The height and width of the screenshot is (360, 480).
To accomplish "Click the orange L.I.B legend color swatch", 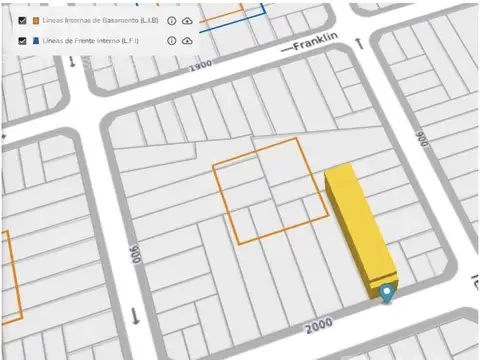I will click(x=36, y=21).
